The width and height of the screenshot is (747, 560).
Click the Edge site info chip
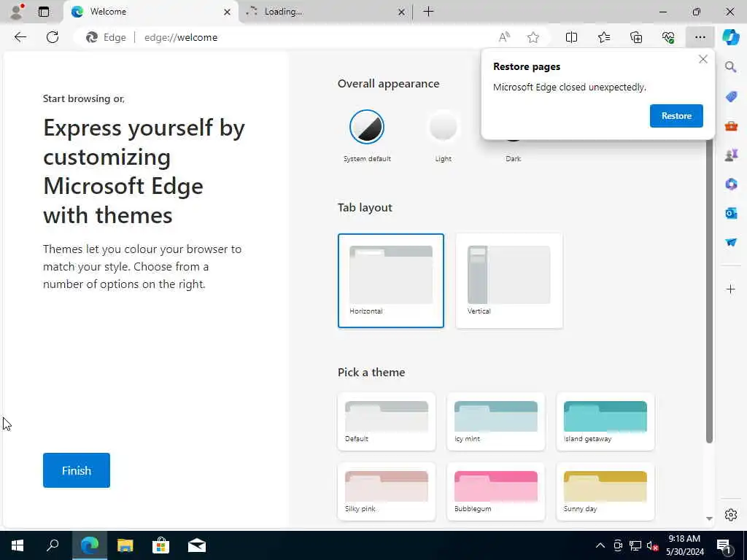(106, 37)
